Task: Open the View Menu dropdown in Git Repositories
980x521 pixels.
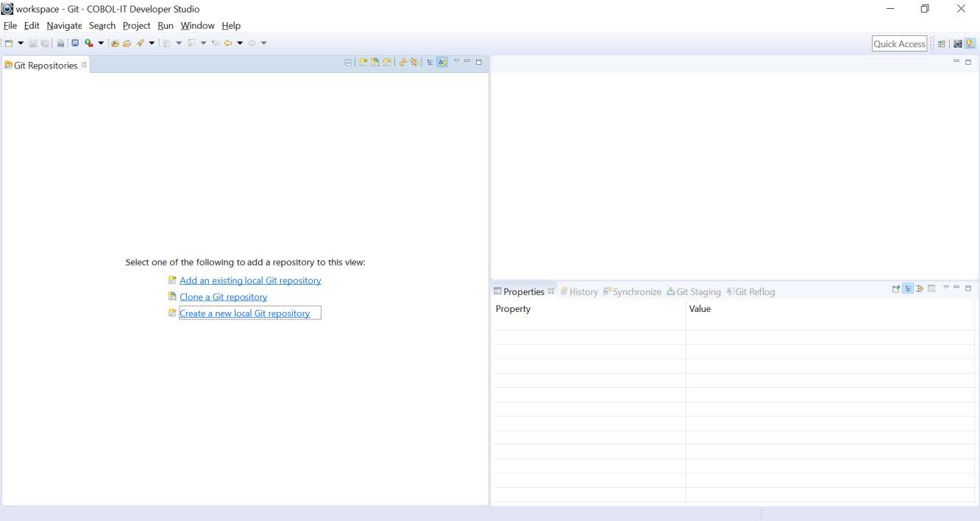Action: pos(456,61)
